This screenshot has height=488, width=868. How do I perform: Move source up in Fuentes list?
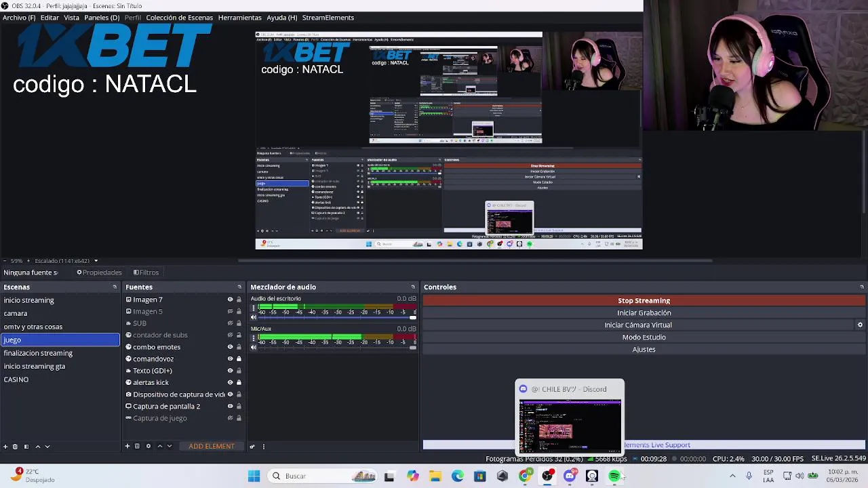(x=160, y=446)
